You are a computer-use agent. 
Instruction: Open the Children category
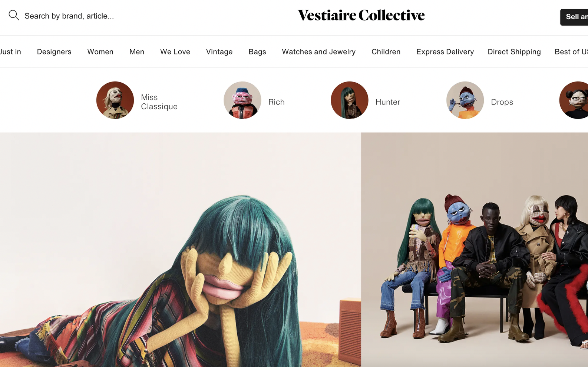pyautogui.click(x=386, y=52)
